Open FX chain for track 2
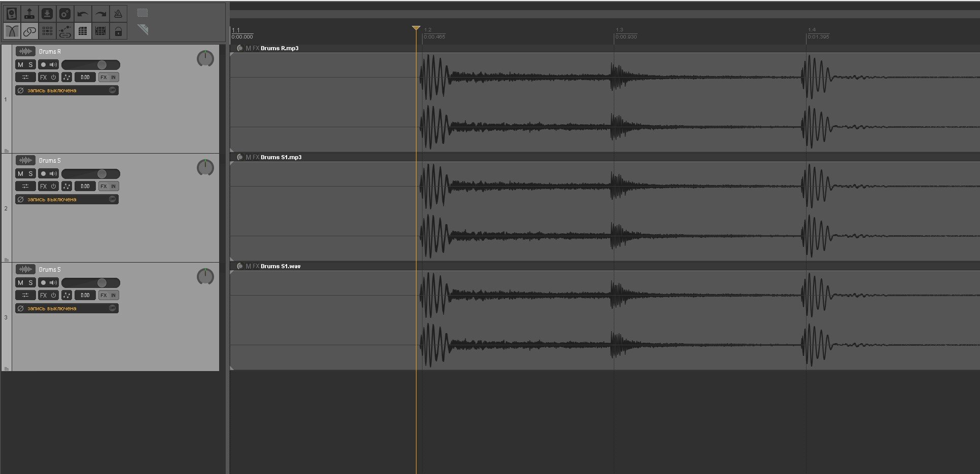980x474 pixels. pyautogui.click(x=44, y=186)
